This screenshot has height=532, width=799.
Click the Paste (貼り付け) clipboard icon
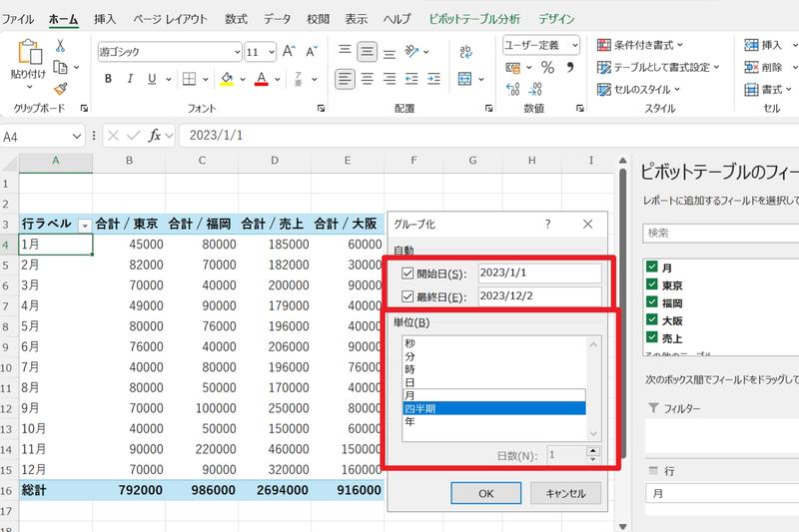coord(29,52)
